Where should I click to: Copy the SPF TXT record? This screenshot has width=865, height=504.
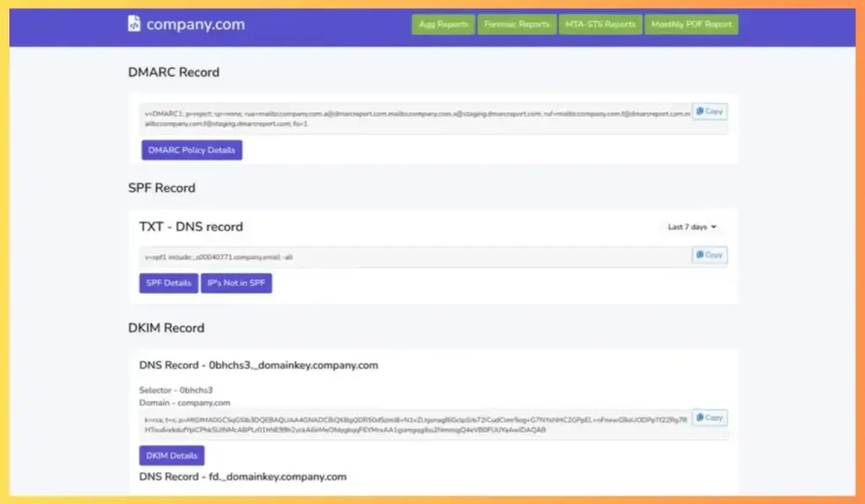[710, 255]
